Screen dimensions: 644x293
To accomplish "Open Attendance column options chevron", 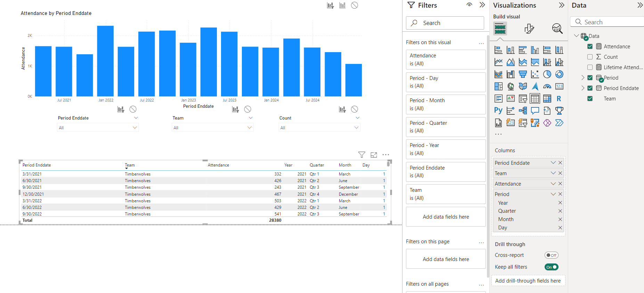I will click(553, 184).
